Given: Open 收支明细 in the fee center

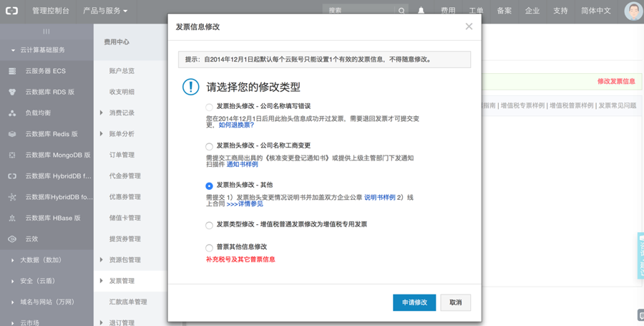Looking at the screenshot, I should click(122, 92).
